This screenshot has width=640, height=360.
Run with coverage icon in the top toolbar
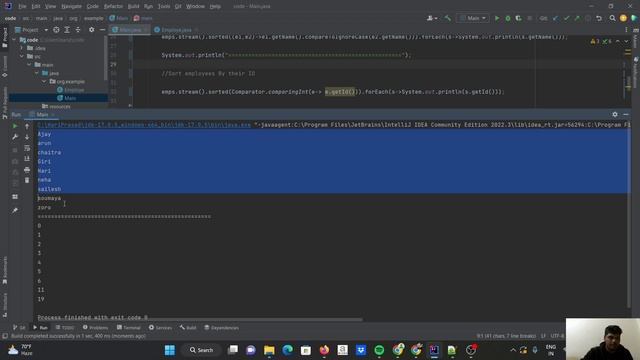518,18
